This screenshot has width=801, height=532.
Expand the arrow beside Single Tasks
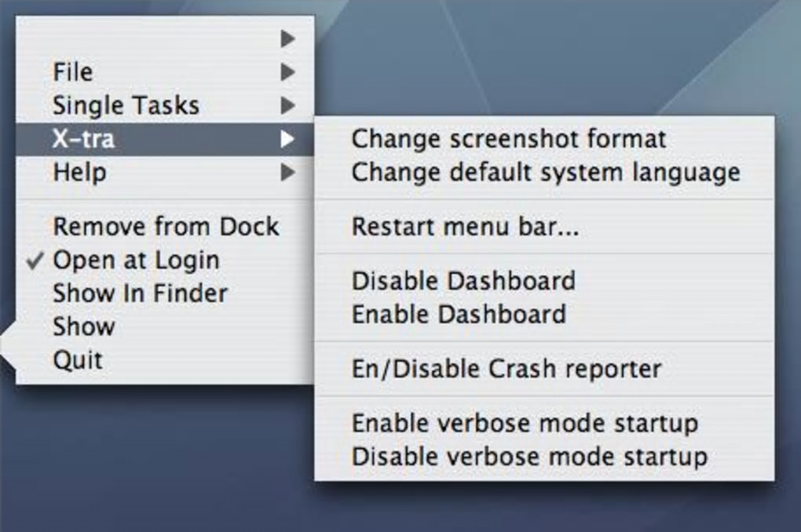coord(288,105)
